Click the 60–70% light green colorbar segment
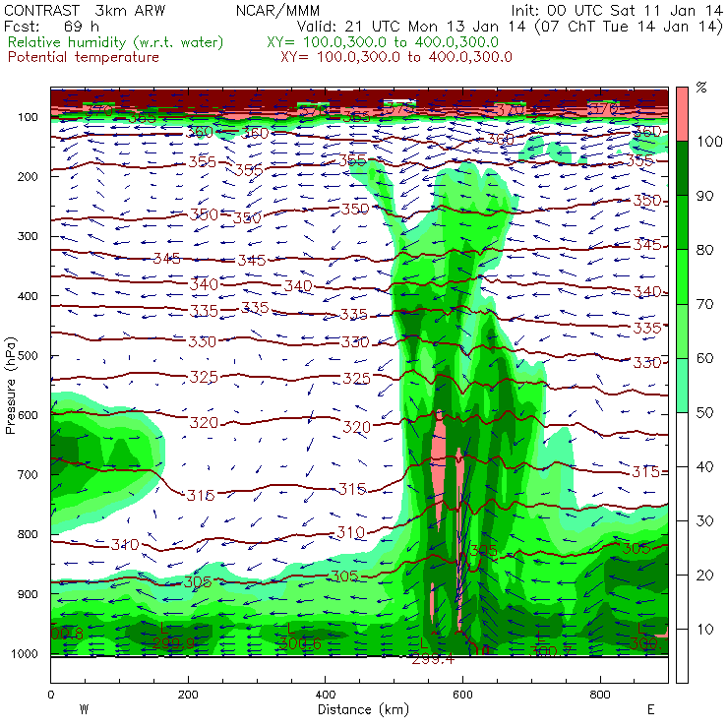The height and width of the screenshot is (728, 728). coord(682,331)
